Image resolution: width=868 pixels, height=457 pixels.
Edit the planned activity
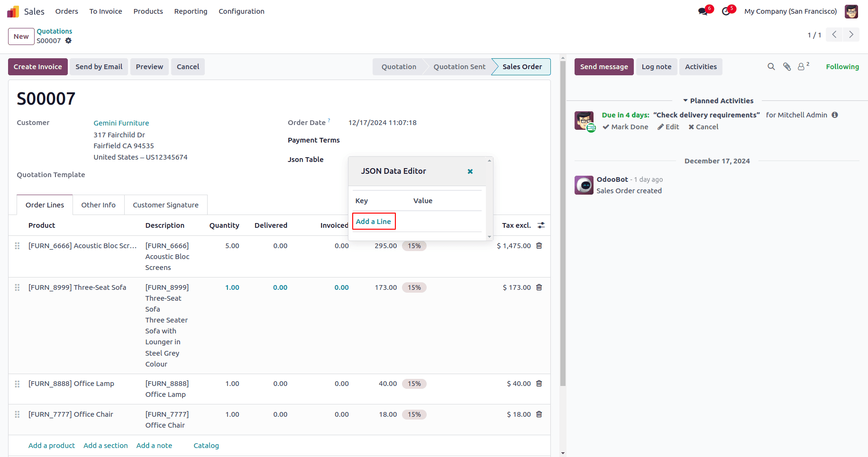668,127
